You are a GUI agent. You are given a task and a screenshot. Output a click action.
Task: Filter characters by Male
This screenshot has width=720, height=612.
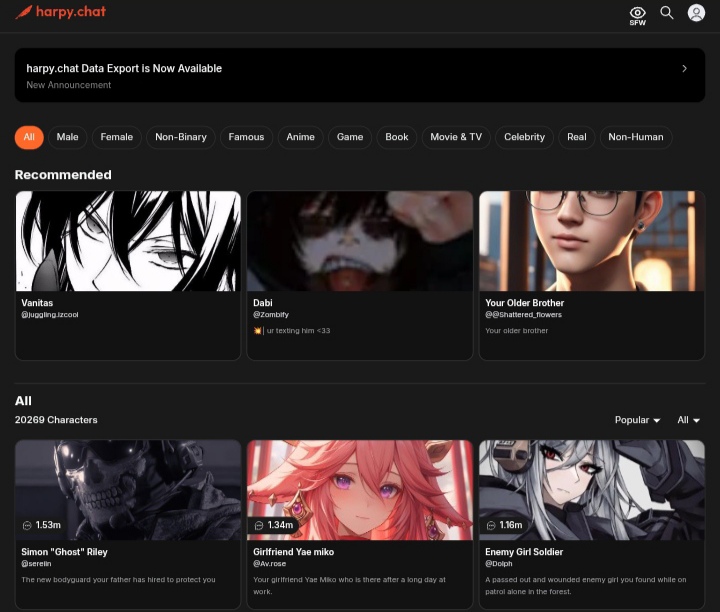68,137
